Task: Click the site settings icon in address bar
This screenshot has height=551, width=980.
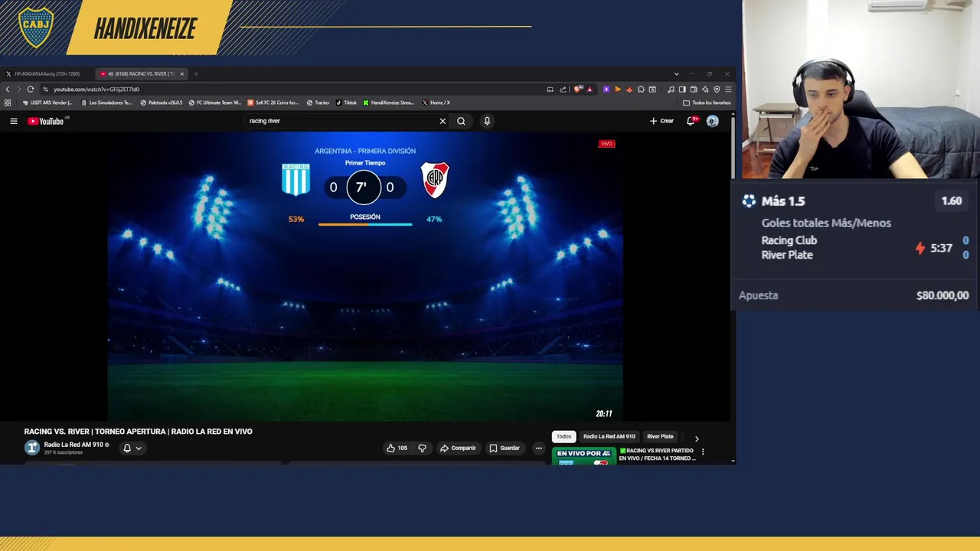Action: pos(45,90)
